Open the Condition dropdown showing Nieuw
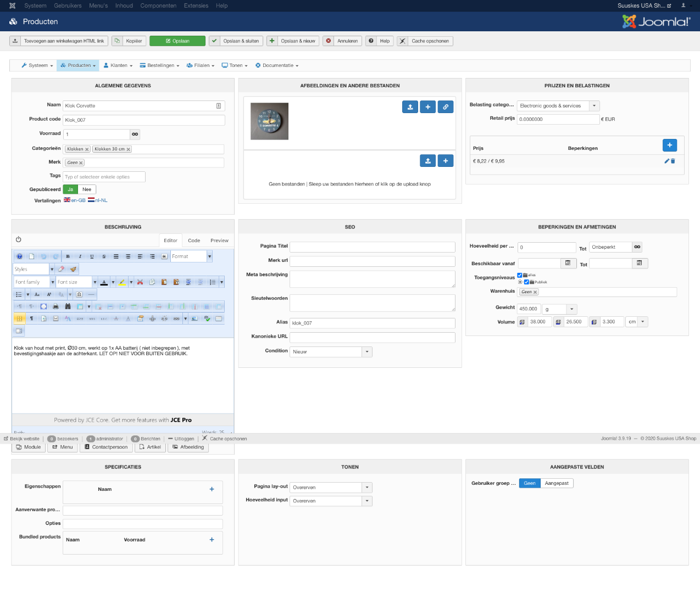700x593 pixels. tap(331, 351)
